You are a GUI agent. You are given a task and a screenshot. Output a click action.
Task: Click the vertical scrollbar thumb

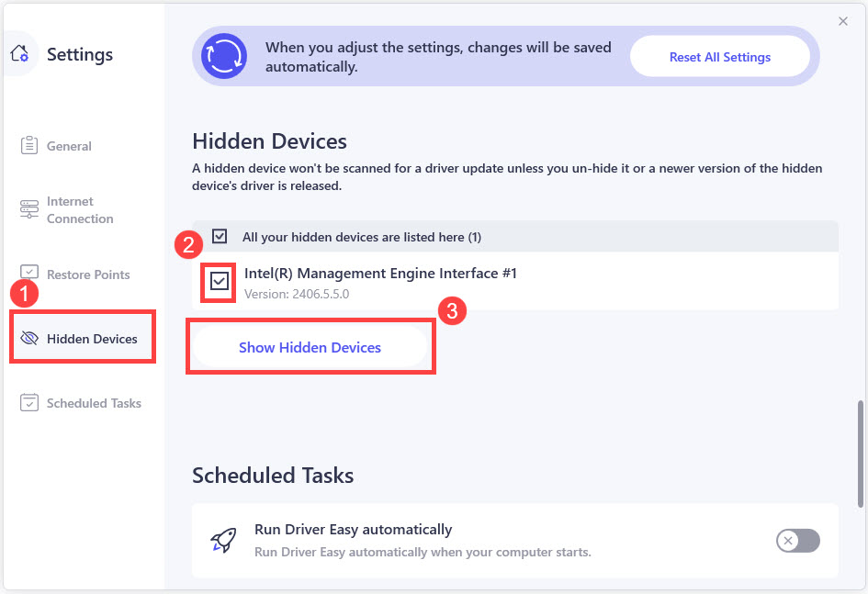coord(861,453)
